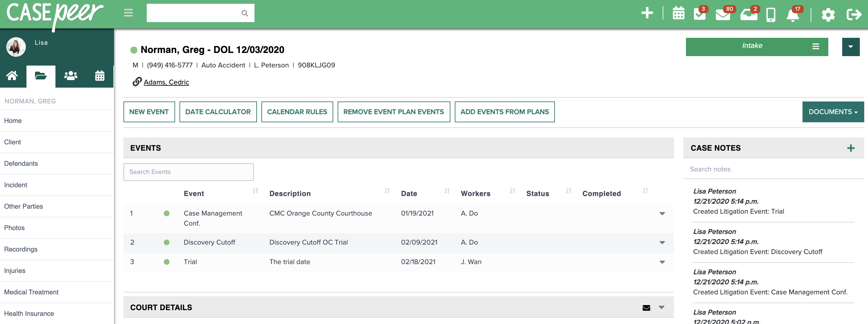Open the calendar icon in the top bar

coord(678,14)
